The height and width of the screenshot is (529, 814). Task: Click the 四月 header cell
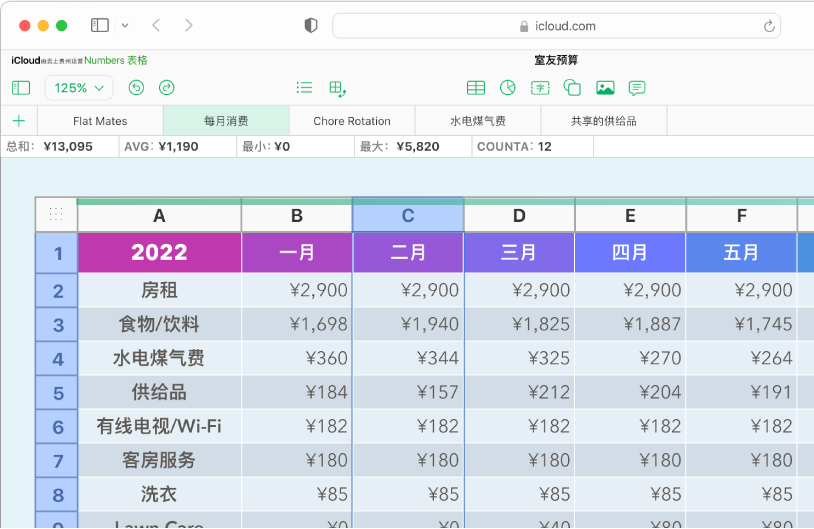point(630,253)
